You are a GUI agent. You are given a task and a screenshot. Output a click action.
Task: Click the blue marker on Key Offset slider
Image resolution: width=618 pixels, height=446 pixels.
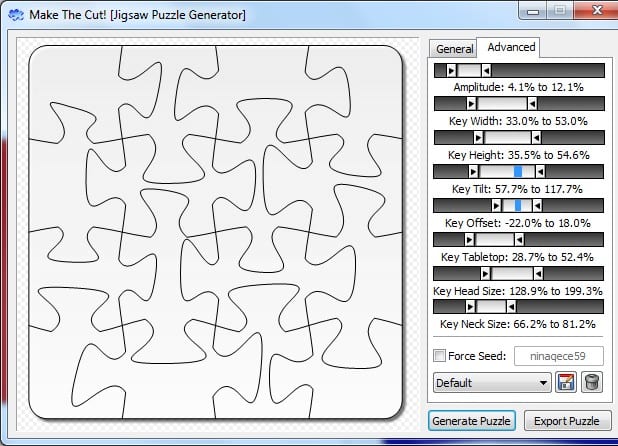pyautogui.click(x=518, y=205)
